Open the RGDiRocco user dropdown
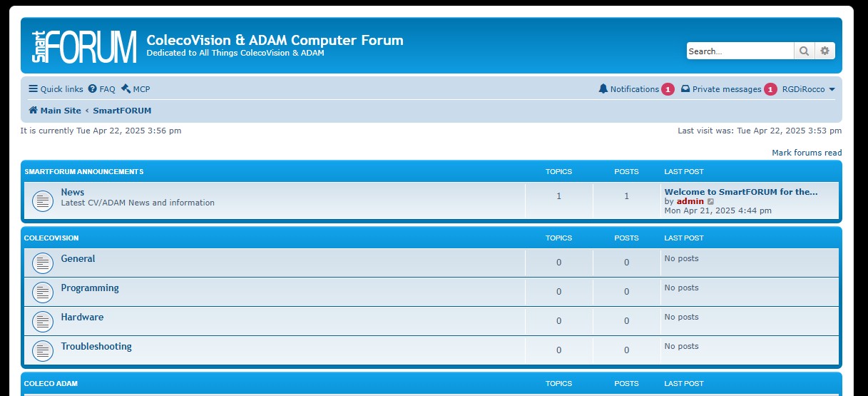Screen dimensions: 868x396 pos(809,89)
